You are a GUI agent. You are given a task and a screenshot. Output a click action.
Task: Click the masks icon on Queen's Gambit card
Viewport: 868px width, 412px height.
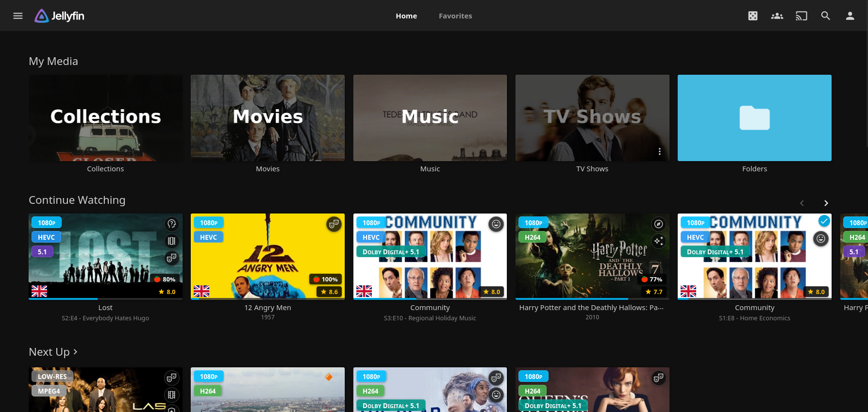click(x=658, y=378)
